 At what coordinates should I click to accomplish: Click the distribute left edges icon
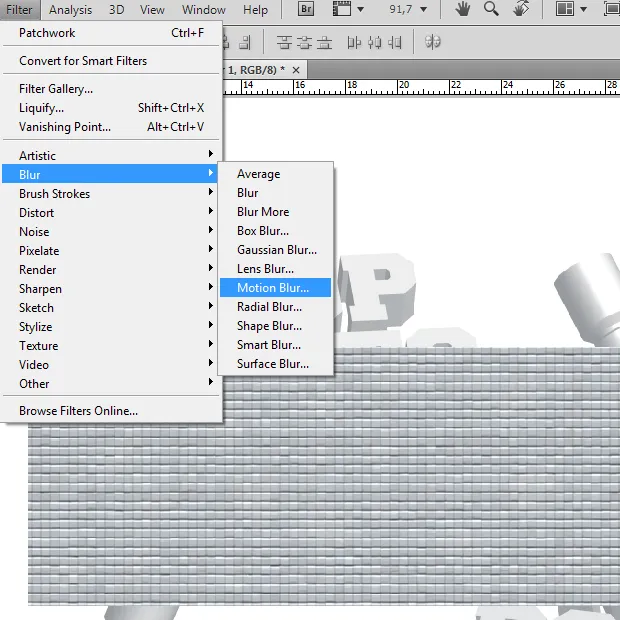[354, 42]
